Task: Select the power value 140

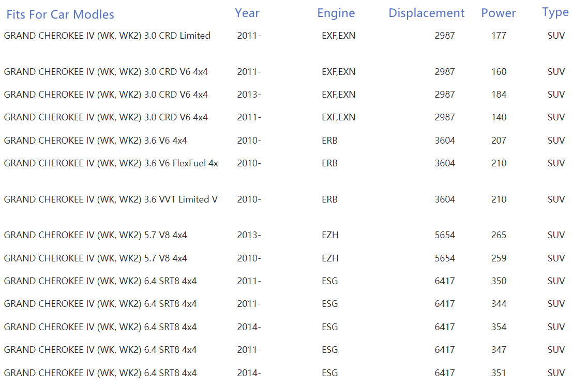Action: (499, 117)
